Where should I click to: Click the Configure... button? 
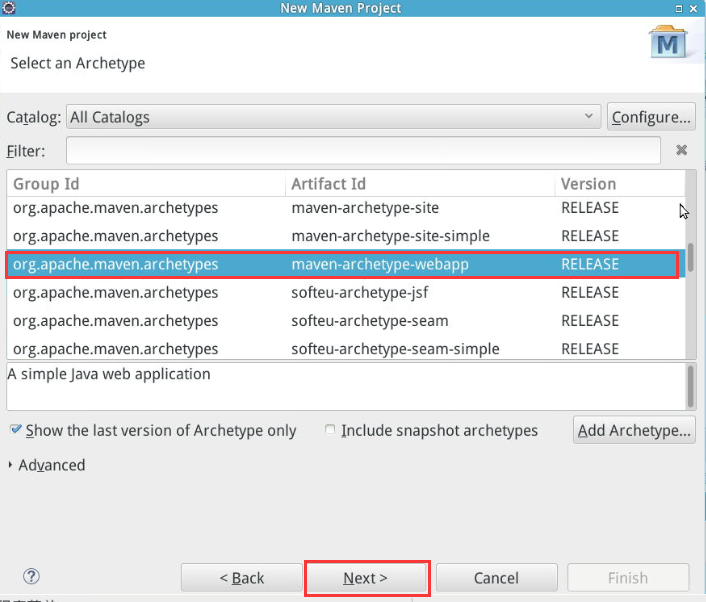[x=651, y=117]
